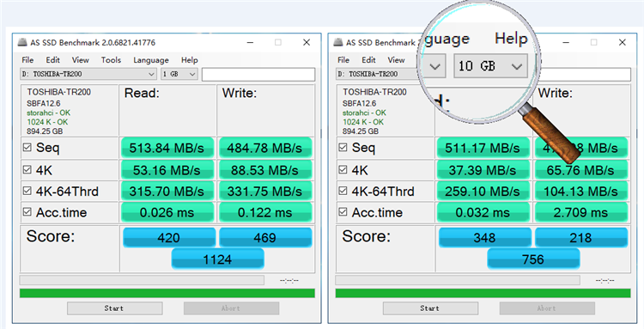Minimize the right benchmark window
Viewport: 644px width, 329px height.
pos(566,42)
